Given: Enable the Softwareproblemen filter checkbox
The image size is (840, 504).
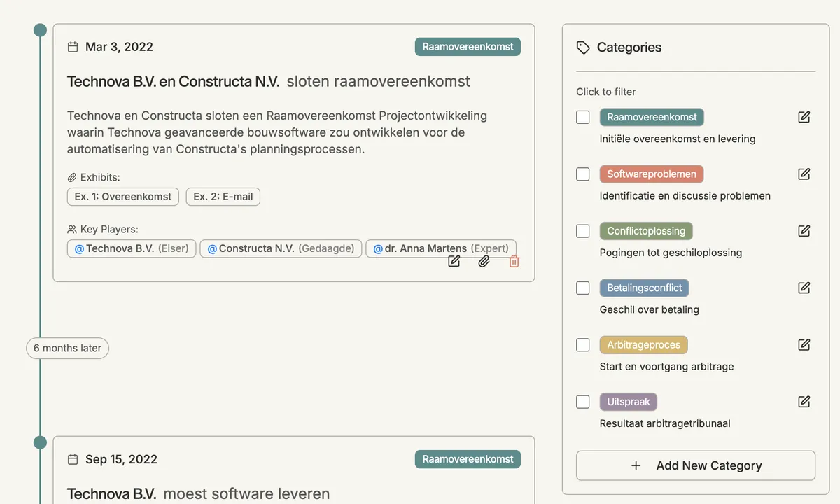Looking at the screenshot, I should (583, 174).
